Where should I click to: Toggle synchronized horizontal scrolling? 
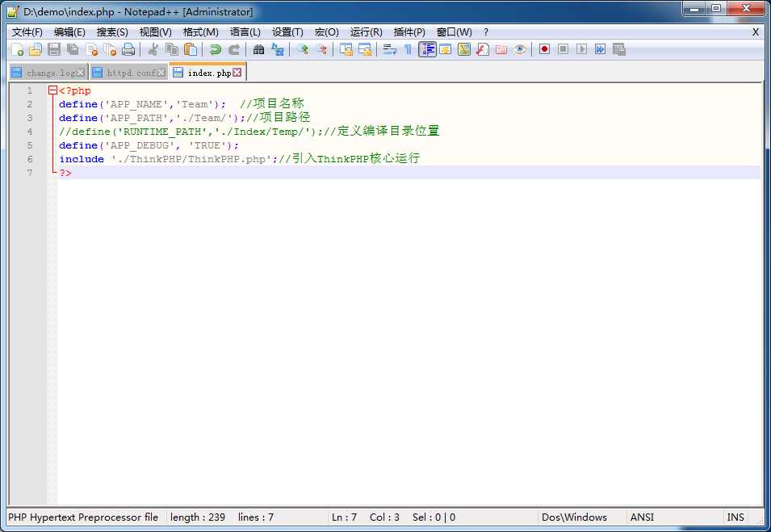[x=365, y=49]
